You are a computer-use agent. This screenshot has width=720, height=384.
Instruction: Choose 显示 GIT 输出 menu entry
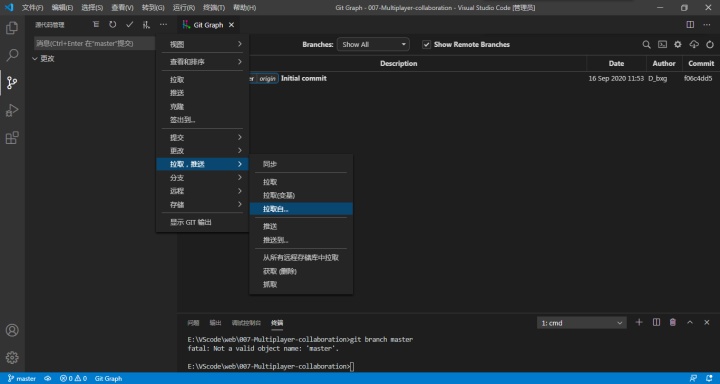tap(202, 222)
